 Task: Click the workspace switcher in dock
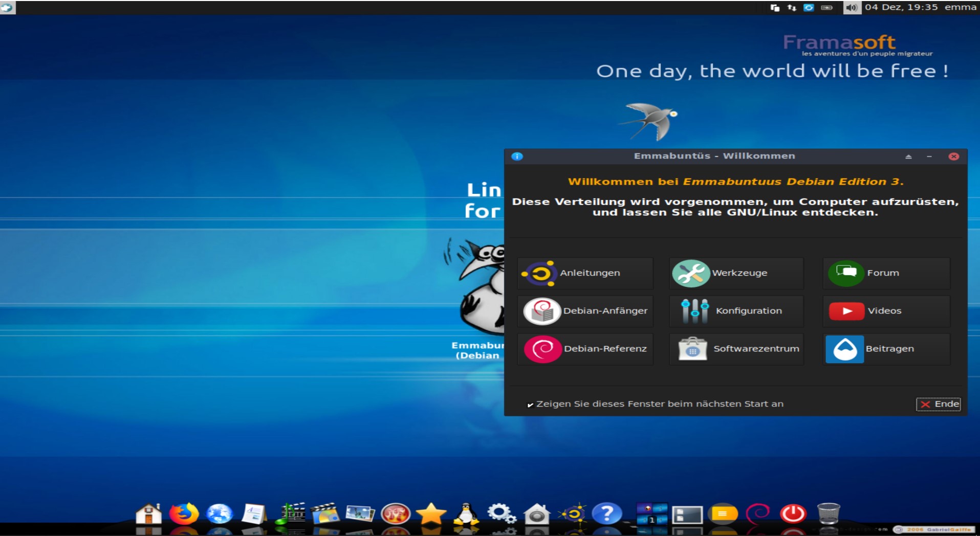[x=651, y=513]
